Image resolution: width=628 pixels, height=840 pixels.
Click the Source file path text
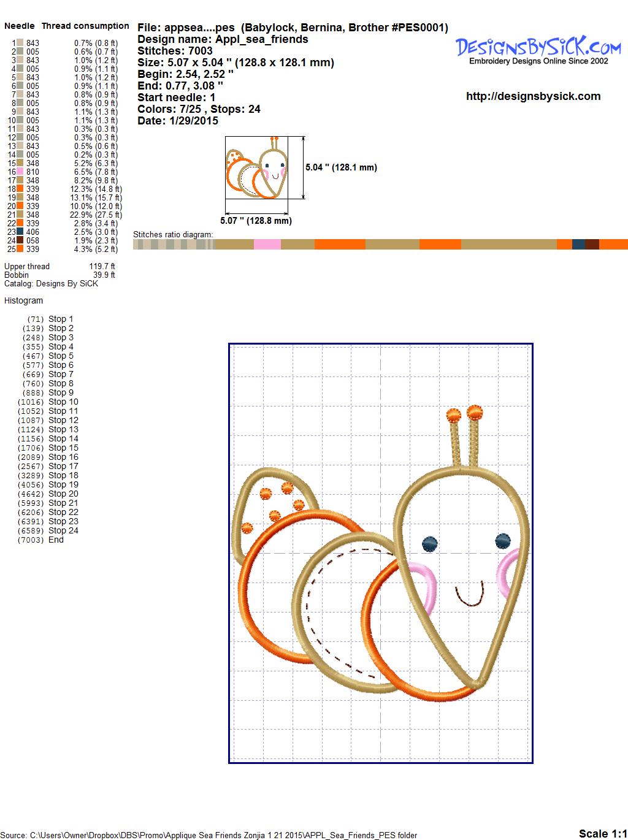pos(209,835)
